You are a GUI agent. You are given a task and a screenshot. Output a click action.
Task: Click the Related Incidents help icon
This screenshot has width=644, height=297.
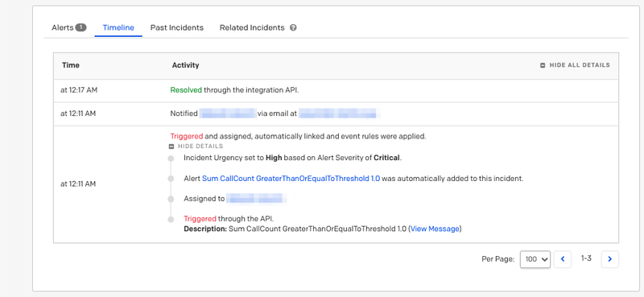(x=293, y=28)
